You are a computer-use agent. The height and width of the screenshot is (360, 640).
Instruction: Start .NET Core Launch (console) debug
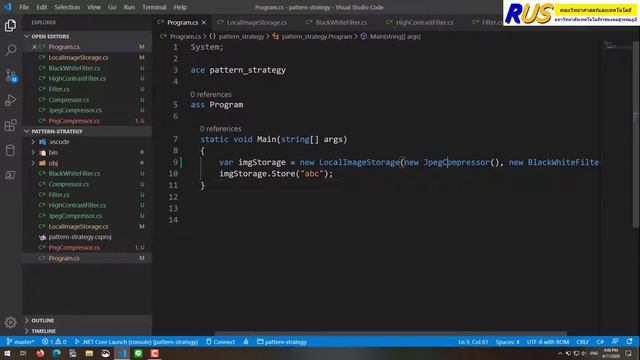click(x=136, y=342)
